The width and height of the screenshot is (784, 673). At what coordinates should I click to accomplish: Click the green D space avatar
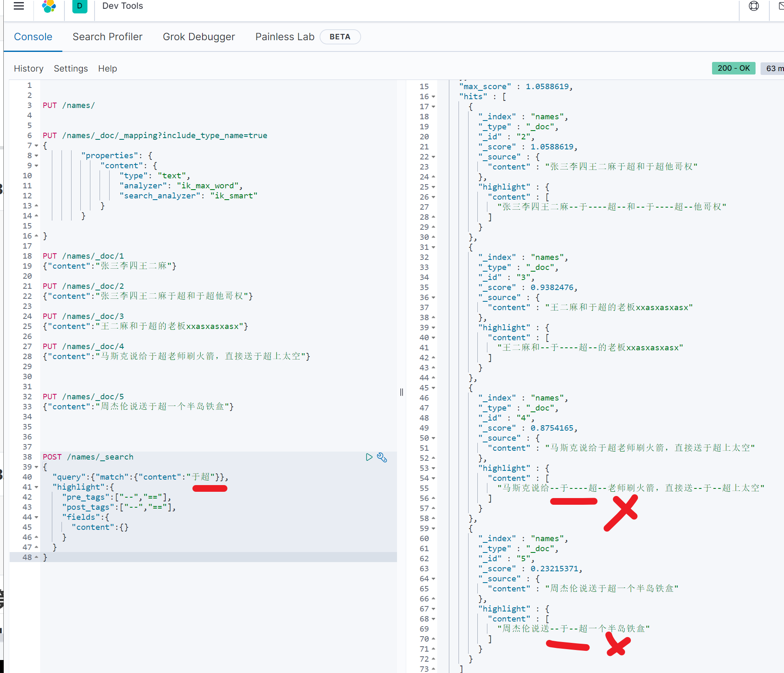(x=79, y=6)
